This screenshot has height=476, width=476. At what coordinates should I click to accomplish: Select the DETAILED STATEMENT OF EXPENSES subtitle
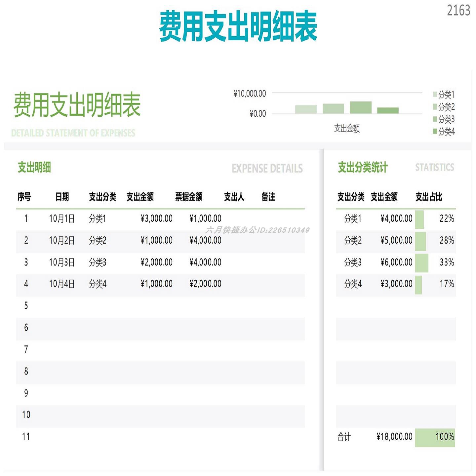pos(73,133)
